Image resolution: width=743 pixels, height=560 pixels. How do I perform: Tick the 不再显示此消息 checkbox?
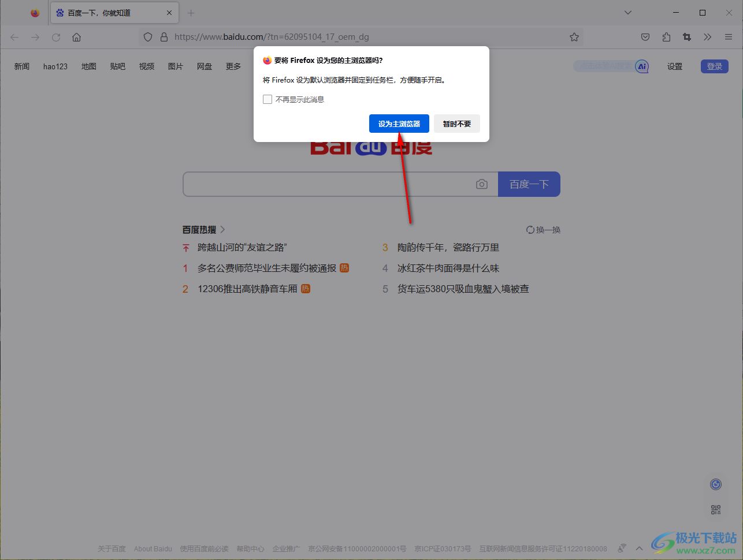268,99
